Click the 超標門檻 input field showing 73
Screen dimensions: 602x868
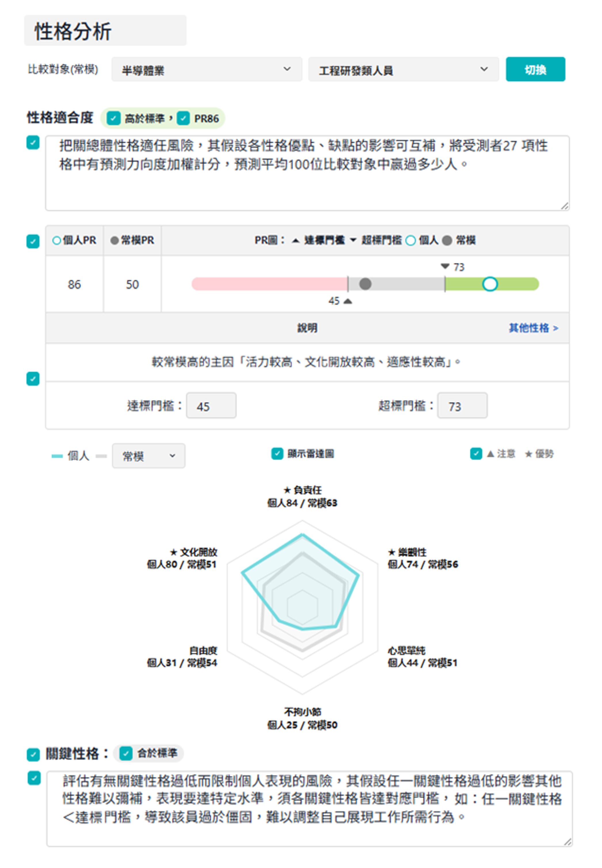[x=462, y=406]
